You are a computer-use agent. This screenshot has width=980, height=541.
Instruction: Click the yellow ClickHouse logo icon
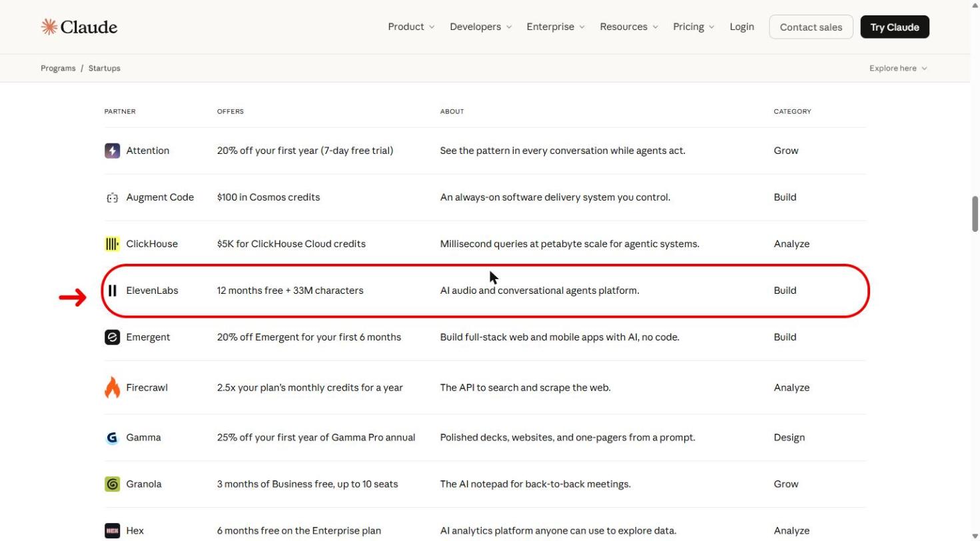click(x=112, y=244)
